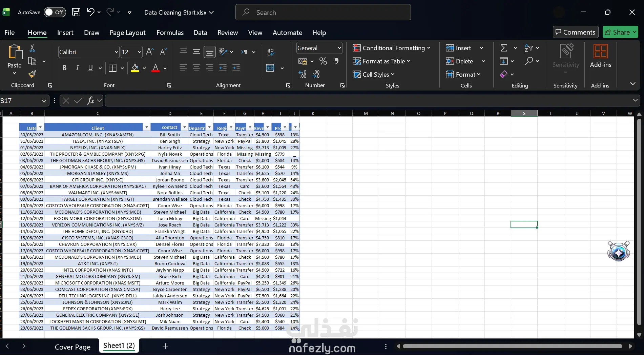Viewport: 644px width, 355px height.
Task: Open the General number format dropdown
Action: 339,48
